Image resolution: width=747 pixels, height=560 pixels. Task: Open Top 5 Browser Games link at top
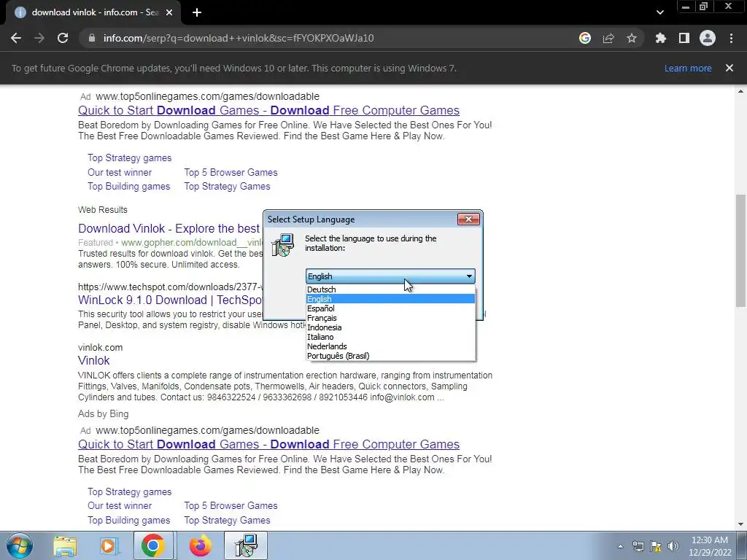coord(231,172)
